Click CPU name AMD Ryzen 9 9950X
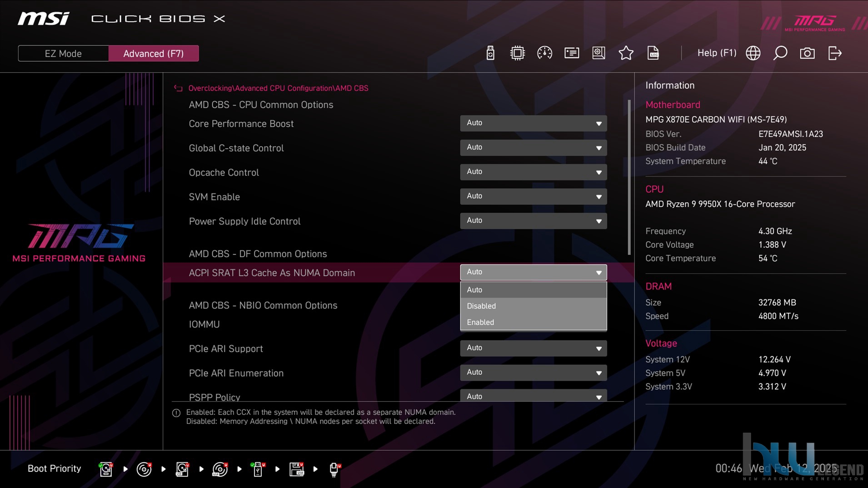 [720, 204]
